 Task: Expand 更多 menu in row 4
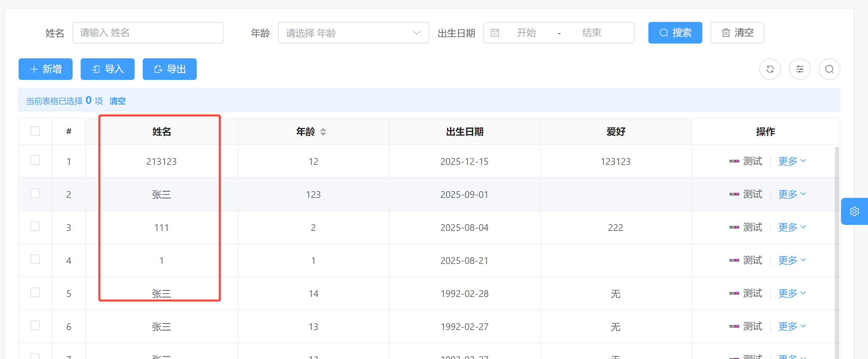point(791,260)
